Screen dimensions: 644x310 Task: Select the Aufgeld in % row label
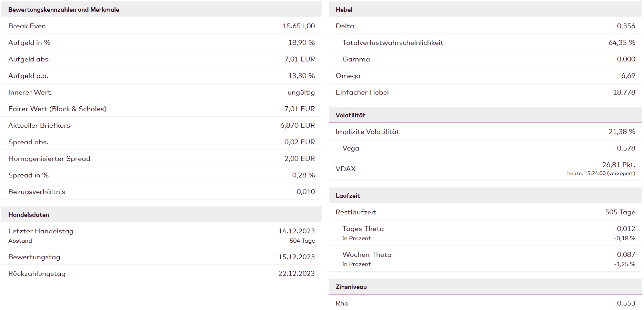coord(29,42)
